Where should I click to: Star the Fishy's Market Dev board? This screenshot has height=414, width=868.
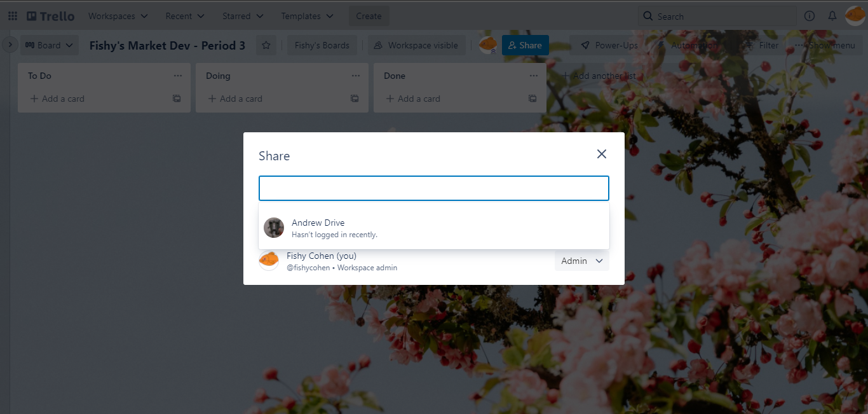266,45
